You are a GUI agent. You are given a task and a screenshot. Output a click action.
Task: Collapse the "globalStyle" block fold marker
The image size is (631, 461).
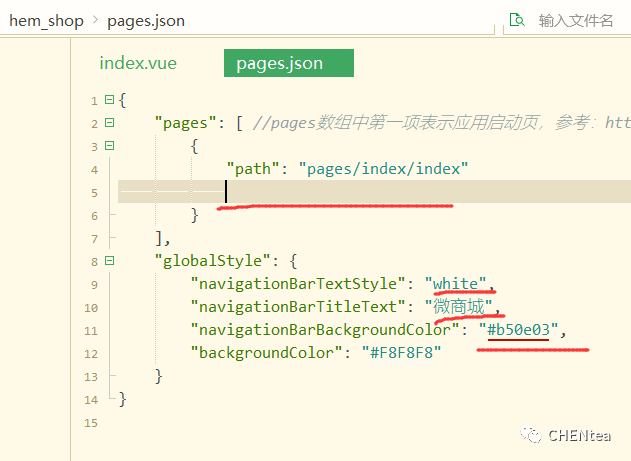[x=109, y=261]
